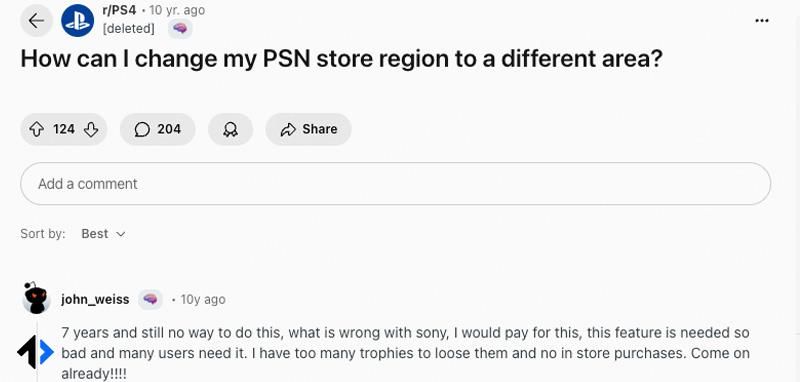
Task: Share the post with the Share button
Action: (308, 130)
